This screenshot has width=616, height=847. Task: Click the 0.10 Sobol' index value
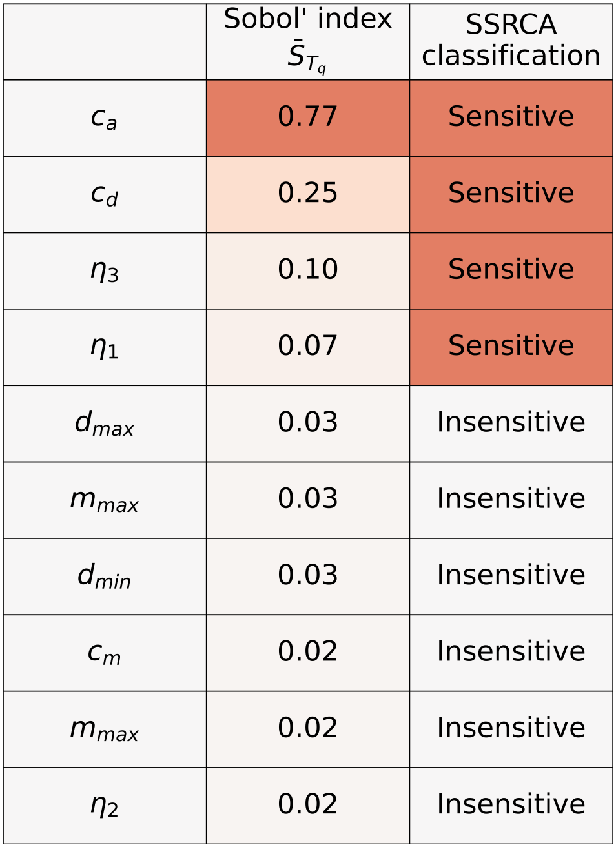click(308, 270)
